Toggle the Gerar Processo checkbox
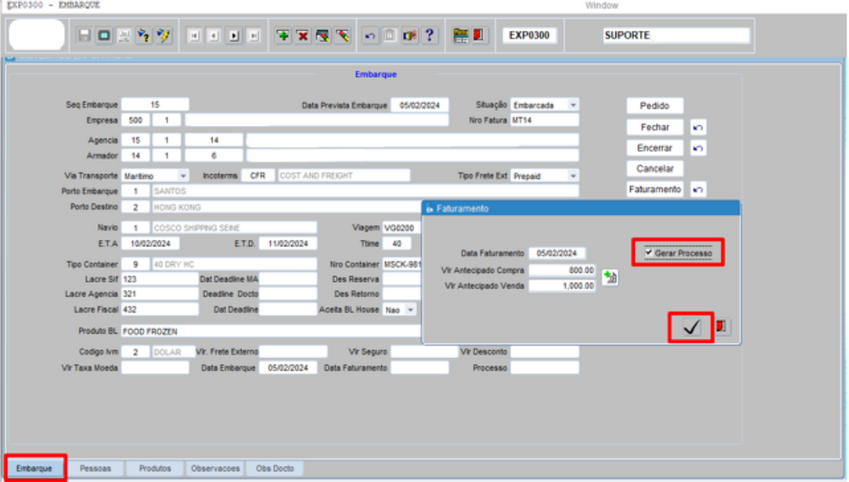The width and height of the screenshot is (849, 482). [x=650, y=253]
